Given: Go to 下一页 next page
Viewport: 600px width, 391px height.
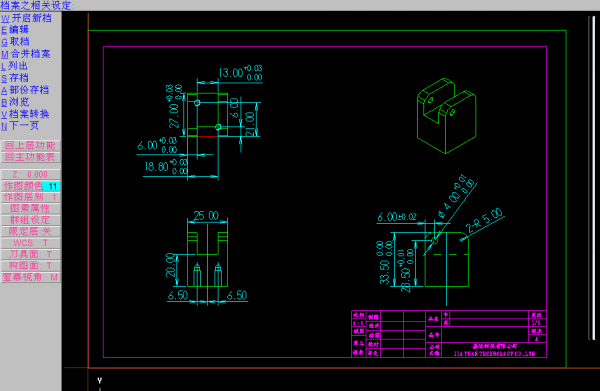Looking at the screenshot, I should [20, 126].
